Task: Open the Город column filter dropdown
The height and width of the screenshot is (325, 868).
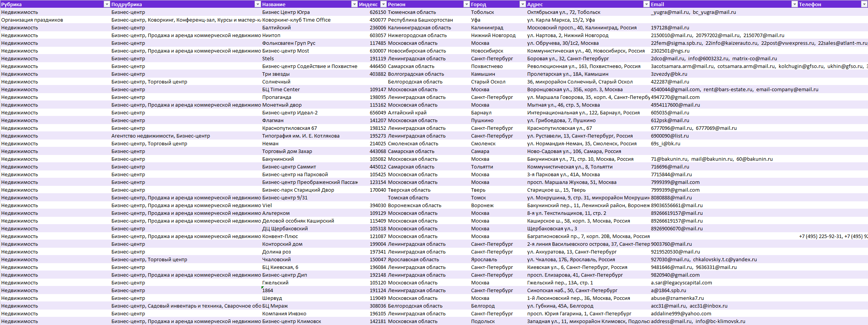Action: (523, 4)
